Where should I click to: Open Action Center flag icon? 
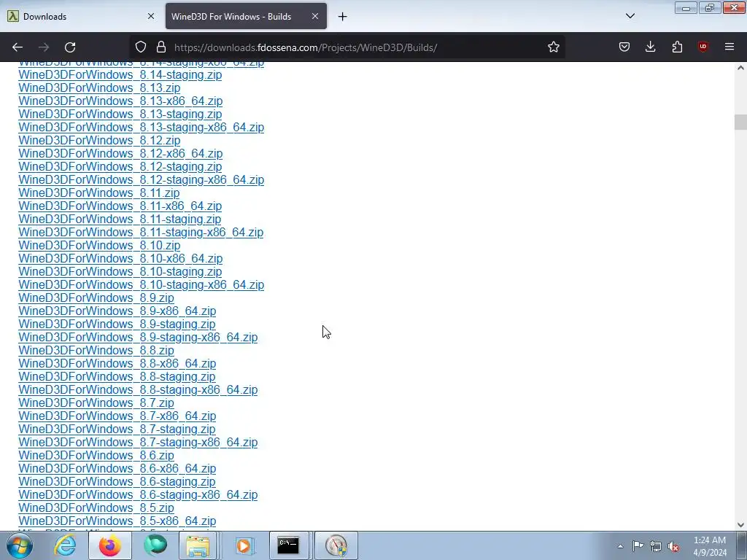coord(638,546)
